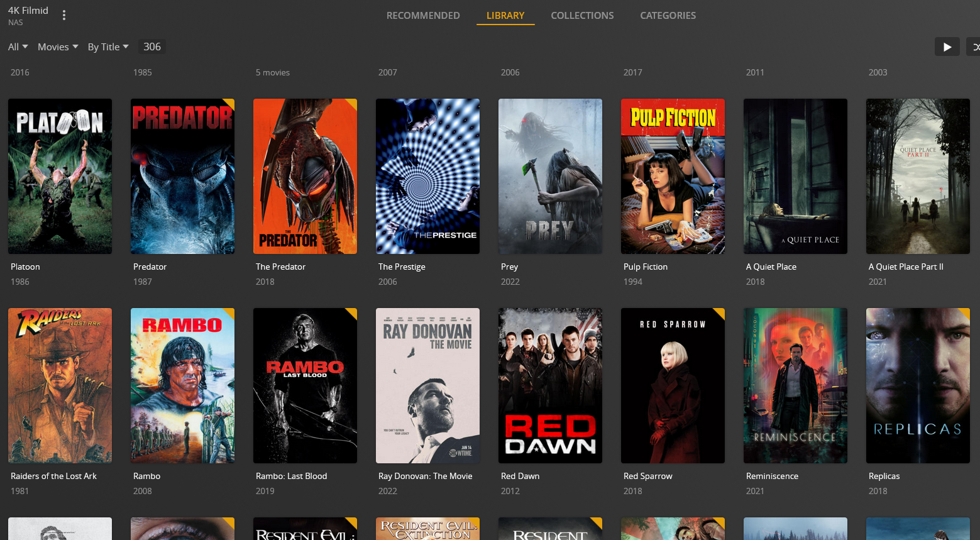Open the Predator 1987 poster
The image size is (980, 540).
(182, 176)
